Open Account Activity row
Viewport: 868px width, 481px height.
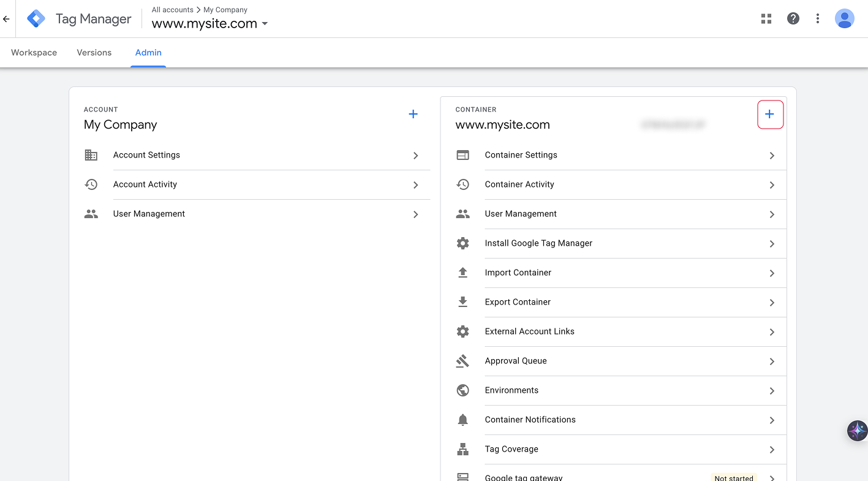pyautogui.click(x=145, y=184)
